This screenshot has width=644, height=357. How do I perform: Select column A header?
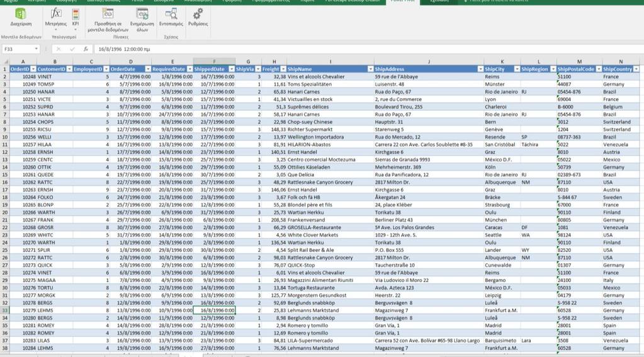pos(23,62)
